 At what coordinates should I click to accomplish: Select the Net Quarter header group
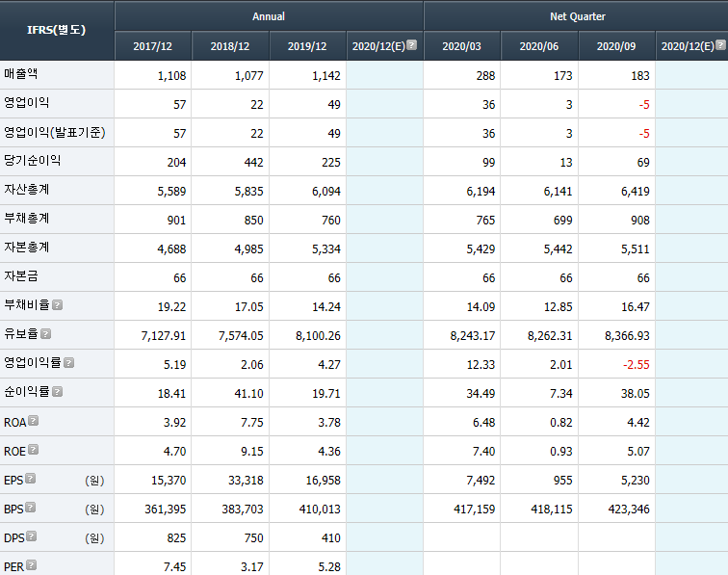point(577,16)
